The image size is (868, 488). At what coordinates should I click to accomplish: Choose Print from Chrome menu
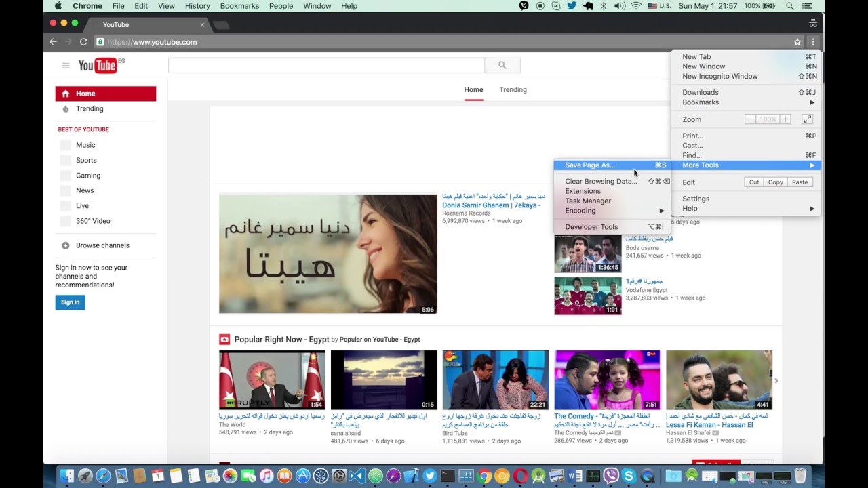point(746,136)
